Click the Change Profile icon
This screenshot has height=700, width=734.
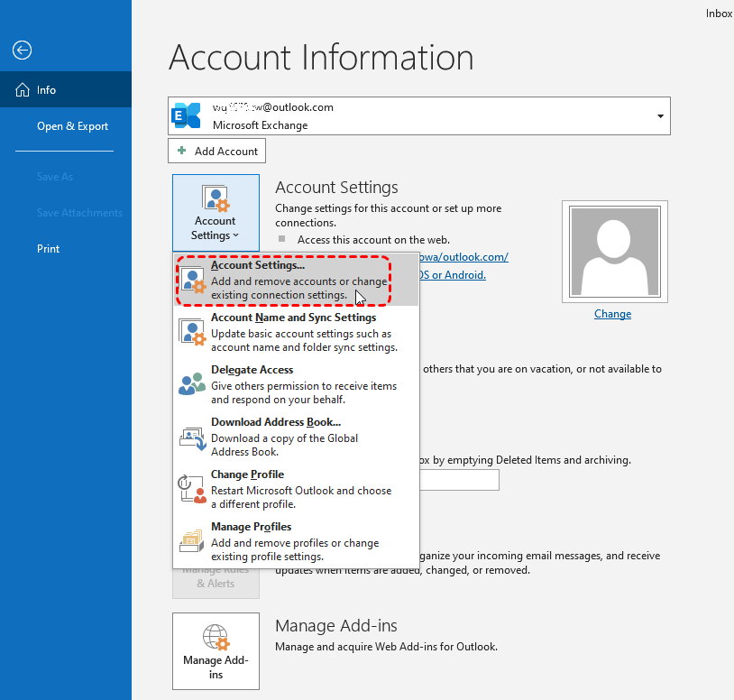(x=194, y=489)
